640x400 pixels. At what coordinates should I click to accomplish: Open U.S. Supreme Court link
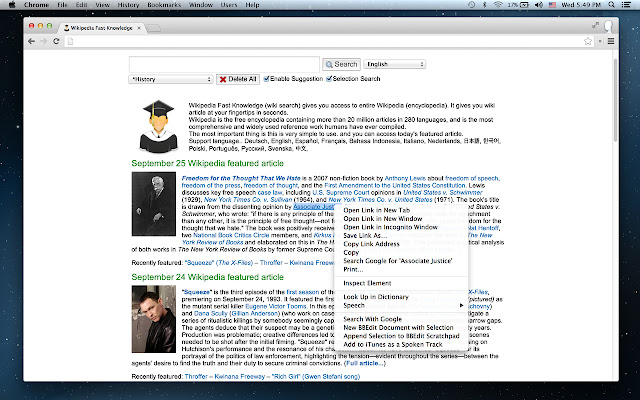pos(340,193)
